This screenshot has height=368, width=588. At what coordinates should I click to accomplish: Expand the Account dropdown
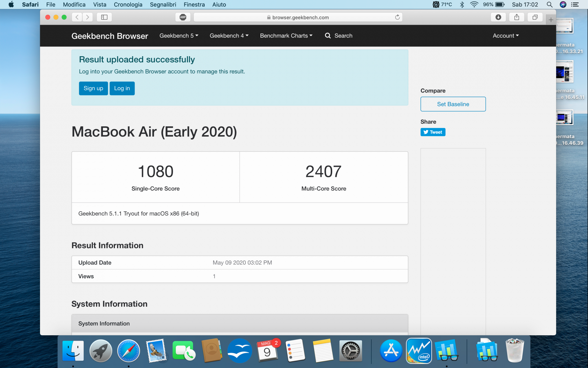[x=506, y=36]
